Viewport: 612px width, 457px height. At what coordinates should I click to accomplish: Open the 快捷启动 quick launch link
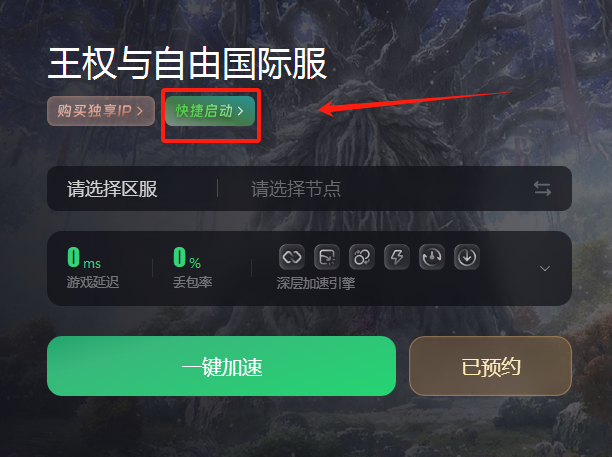(210, 111)
